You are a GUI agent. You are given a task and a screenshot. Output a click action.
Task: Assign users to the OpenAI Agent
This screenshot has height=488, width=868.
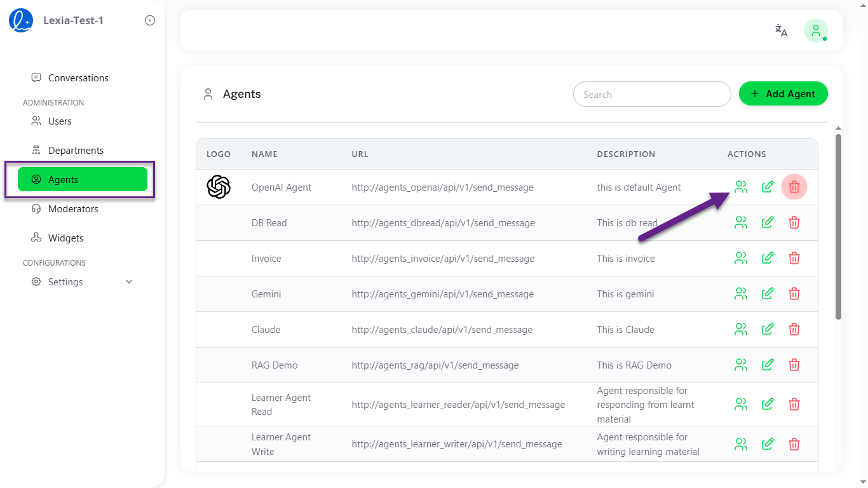pyautogui.click(x=740, y=187)
